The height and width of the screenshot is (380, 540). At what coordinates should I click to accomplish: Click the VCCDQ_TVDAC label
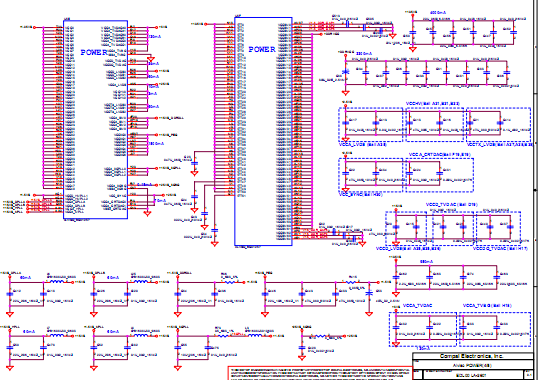pyautogui.click(x=500, y=248)
